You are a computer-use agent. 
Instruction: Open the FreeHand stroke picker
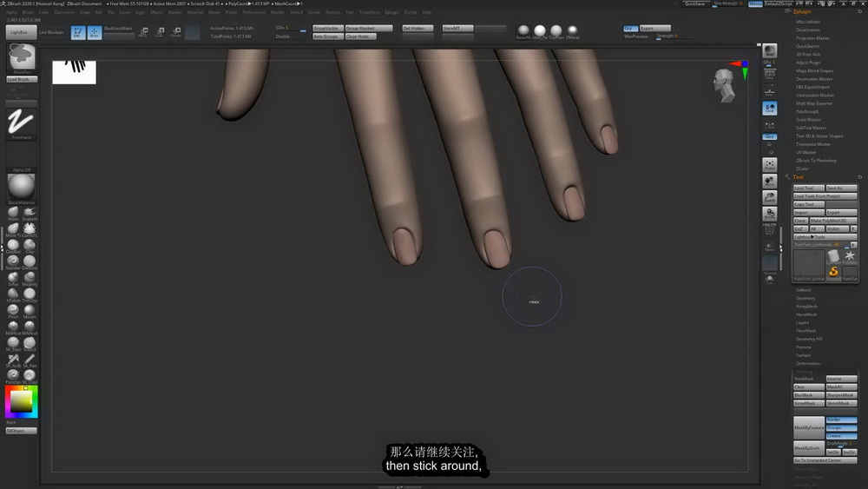22,123
